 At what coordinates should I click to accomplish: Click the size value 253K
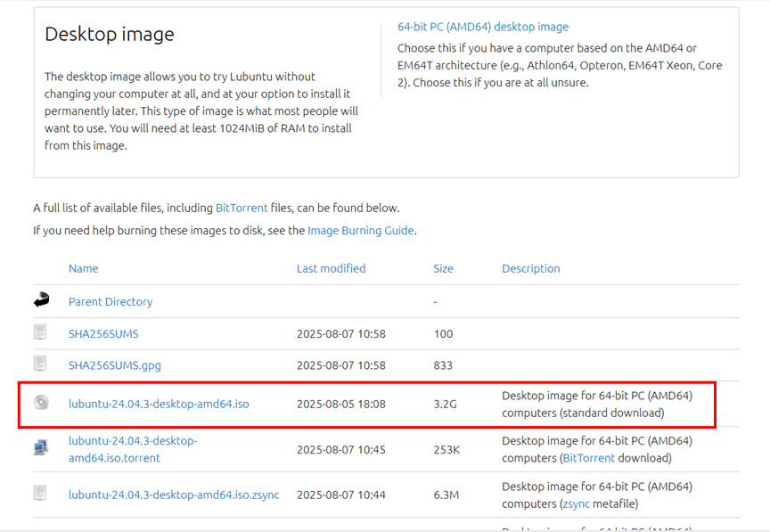tap(446, 449)
